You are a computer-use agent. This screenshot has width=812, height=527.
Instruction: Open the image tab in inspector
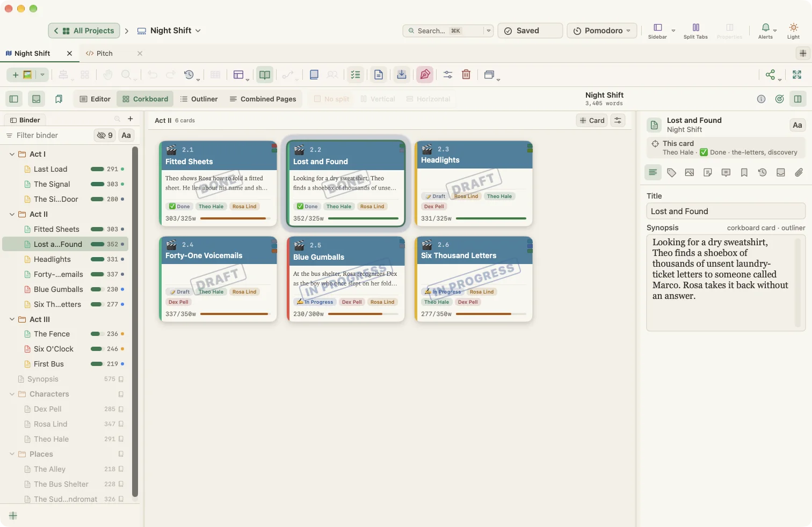[690, 172]
